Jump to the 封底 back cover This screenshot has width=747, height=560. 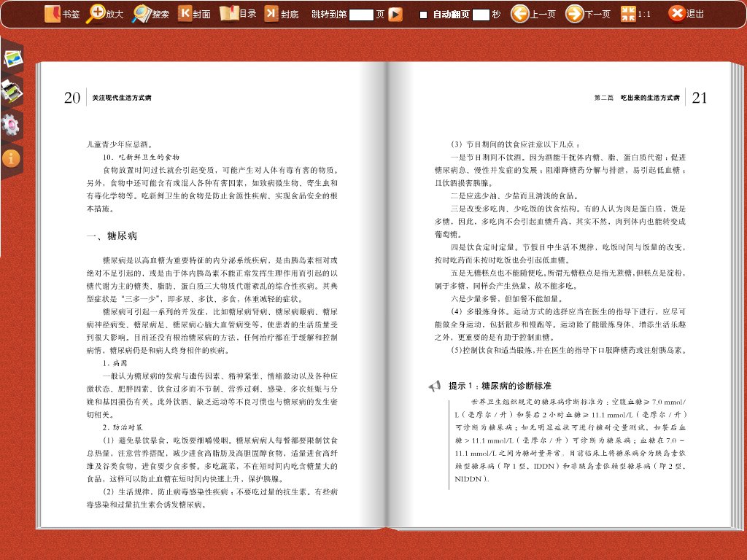coord(282,14)
